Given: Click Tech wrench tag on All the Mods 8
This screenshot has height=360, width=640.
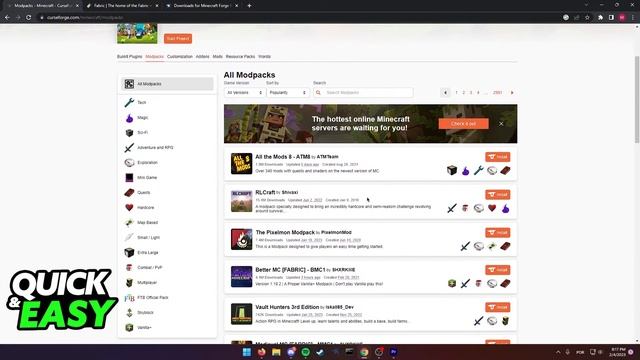Looking at the screenshot, I should tap(479, 170).
